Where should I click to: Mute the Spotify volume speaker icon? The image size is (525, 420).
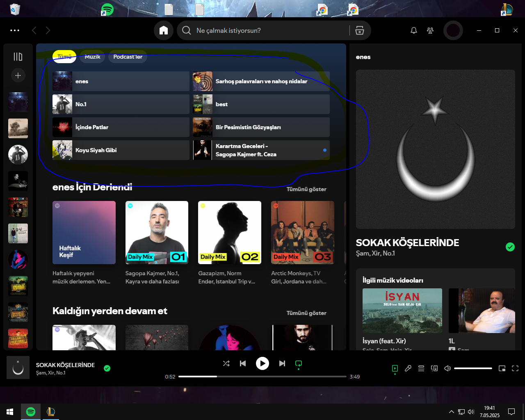[x=447, y=368]
